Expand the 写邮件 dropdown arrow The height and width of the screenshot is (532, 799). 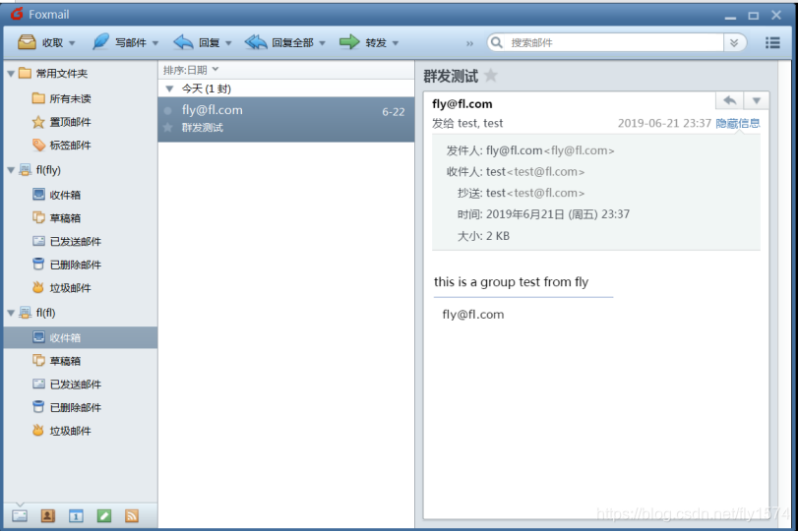(155, 43)
